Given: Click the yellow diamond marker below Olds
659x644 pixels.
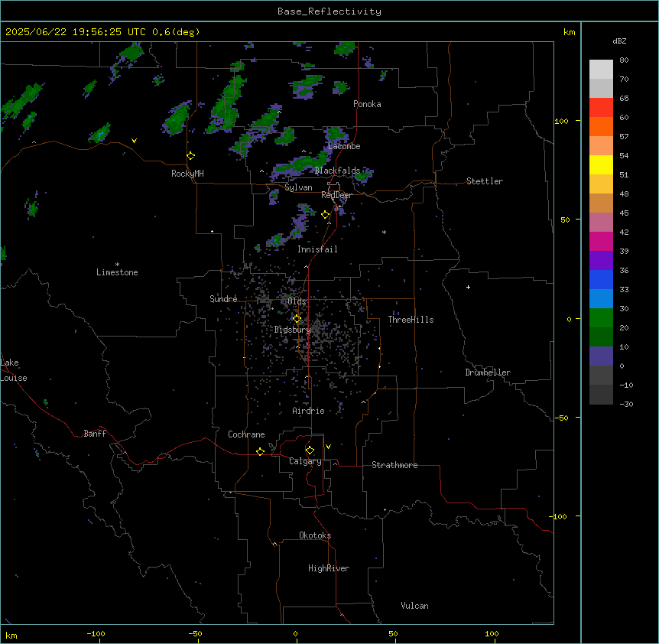Looking at the screenshot, I should pyautogui.click(x=297, y=319).
